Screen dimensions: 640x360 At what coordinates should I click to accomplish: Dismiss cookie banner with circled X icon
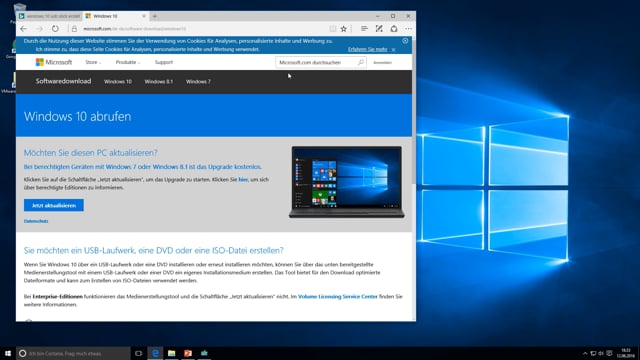(x=405, y=41)
